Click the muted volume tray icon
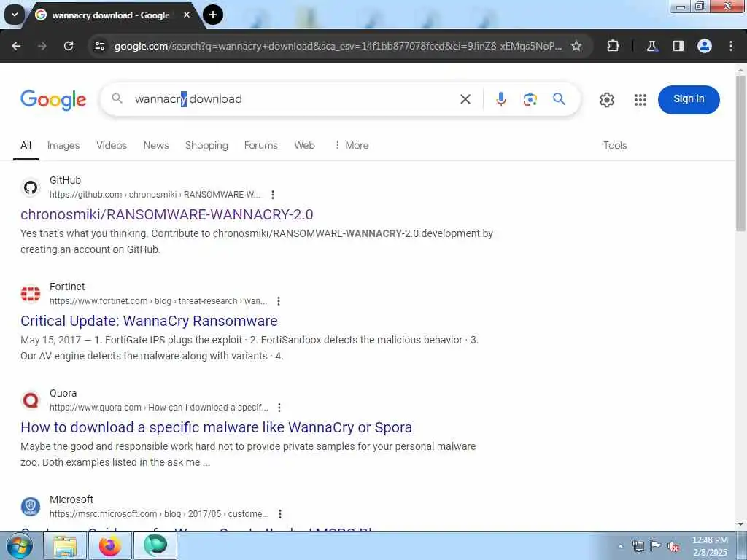The width and height of the screenshot is (747, 560). pyautogui.click(x=673, y=547)
